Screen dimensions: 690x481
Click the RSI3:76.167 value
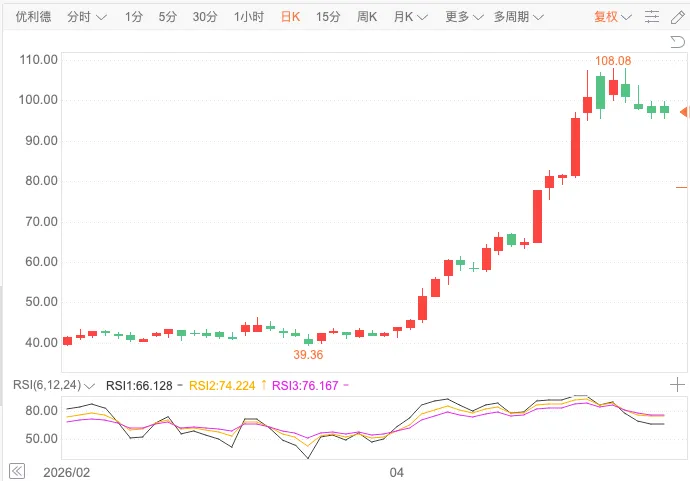[305, 386]
